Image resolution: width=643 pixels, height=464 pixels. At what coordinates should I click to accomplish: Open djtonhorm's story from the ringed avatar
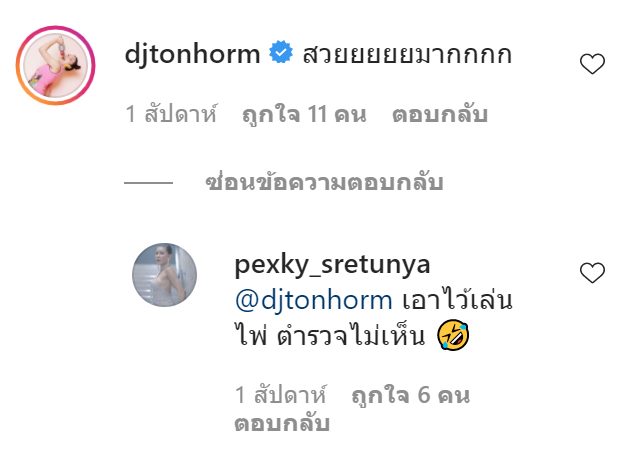(55, 65)
